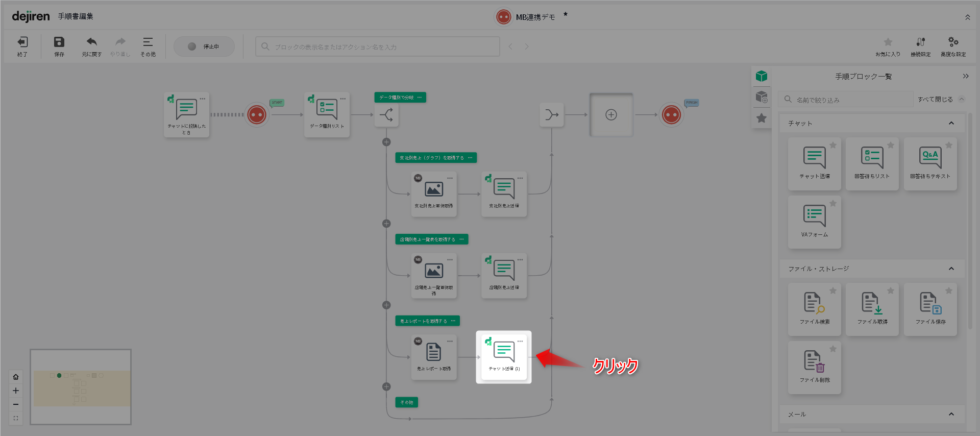Viewport: 980px width, 436px height.
Task: Collapse the 手順ブロック一覧 panel
Action: [966, 76]
